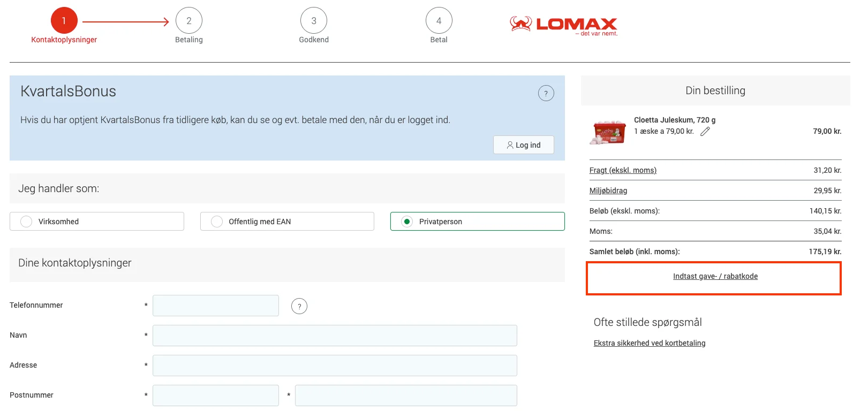
Task: Select the Privatperson radio option
Action: click(x=478, y=222)
